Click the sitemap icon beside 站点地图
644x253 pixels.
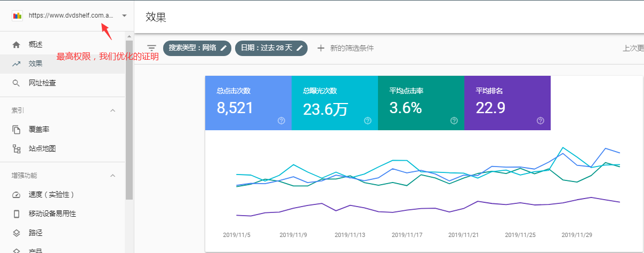17,148
